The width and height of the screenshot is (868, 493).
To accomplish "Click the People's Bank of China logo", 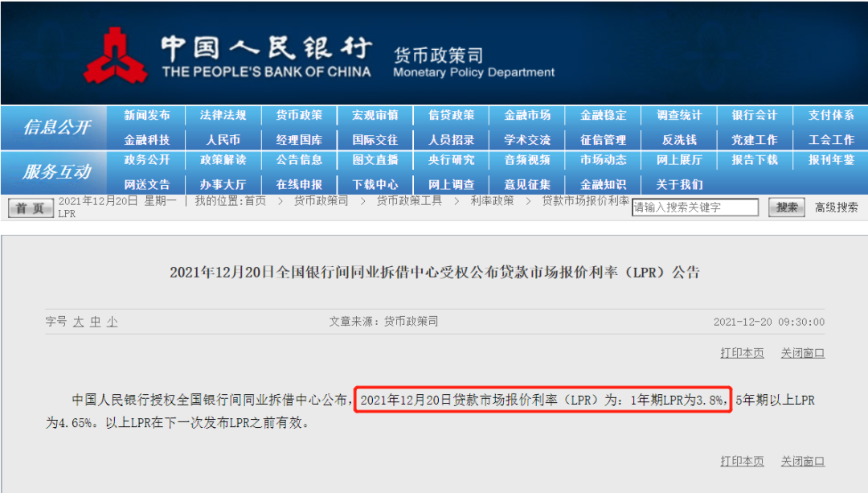I will tap(115, 56).
